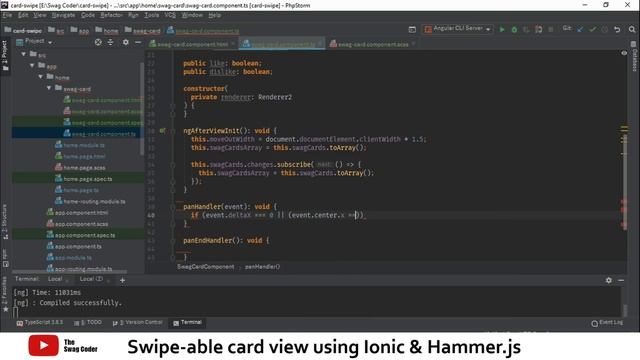This screenshot has width=640, height=360.
Task: Open the File menu
Action: [7, 15]
